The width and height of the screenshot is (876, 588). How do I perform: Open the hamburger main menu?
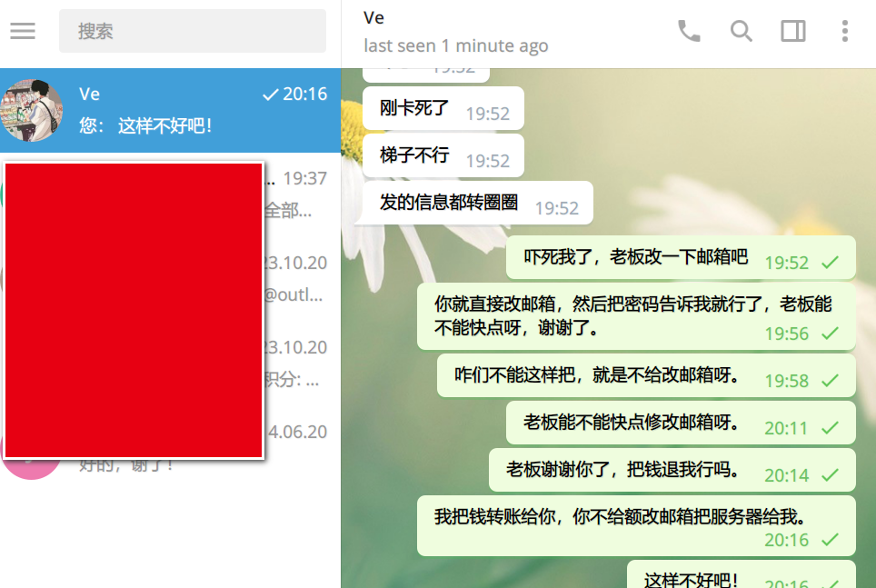tap(23, 31)
